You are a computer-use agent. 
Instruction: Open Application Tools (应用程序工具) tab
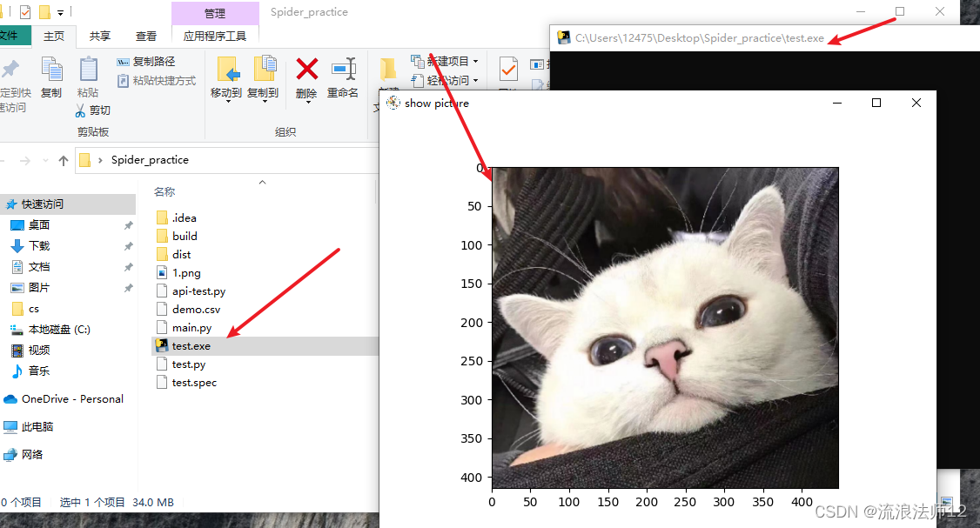click(x=214, y=37)
